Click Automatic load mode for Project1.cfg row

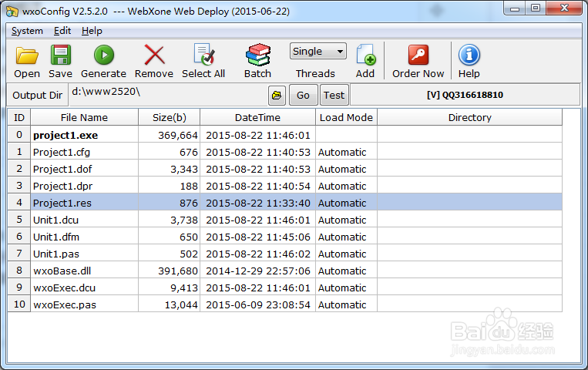(342, 153)
